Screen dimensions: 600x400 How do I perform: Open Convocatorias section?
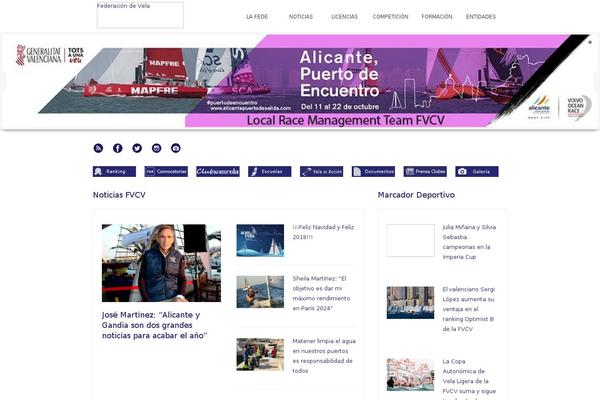click(x=166, y=171)
